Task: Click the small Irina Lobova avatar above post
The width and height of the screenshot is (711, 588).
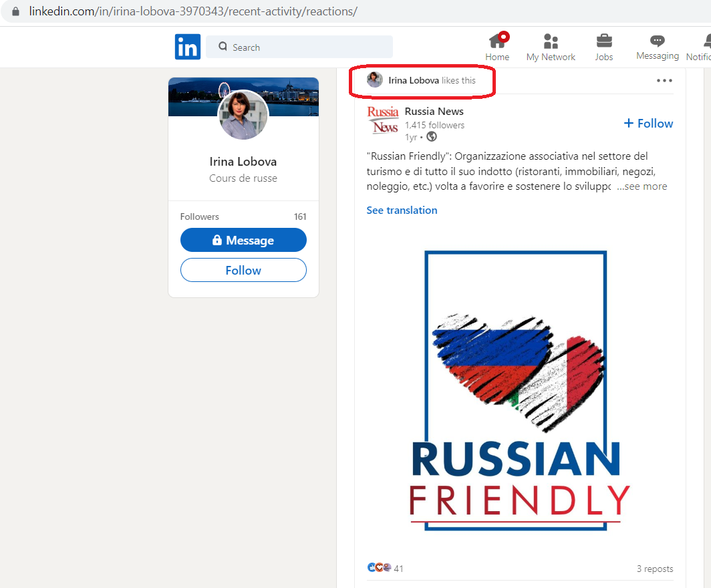Action: [375, 80]
